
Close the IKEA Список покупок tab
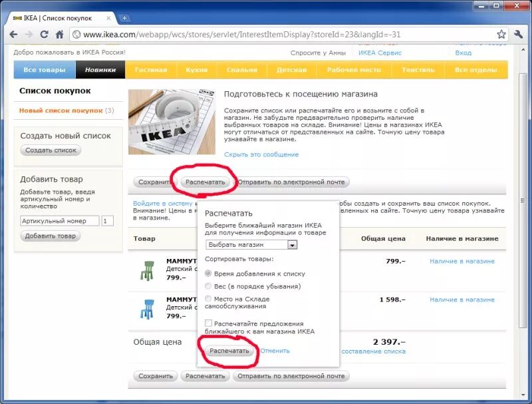[x=108, y=18]
